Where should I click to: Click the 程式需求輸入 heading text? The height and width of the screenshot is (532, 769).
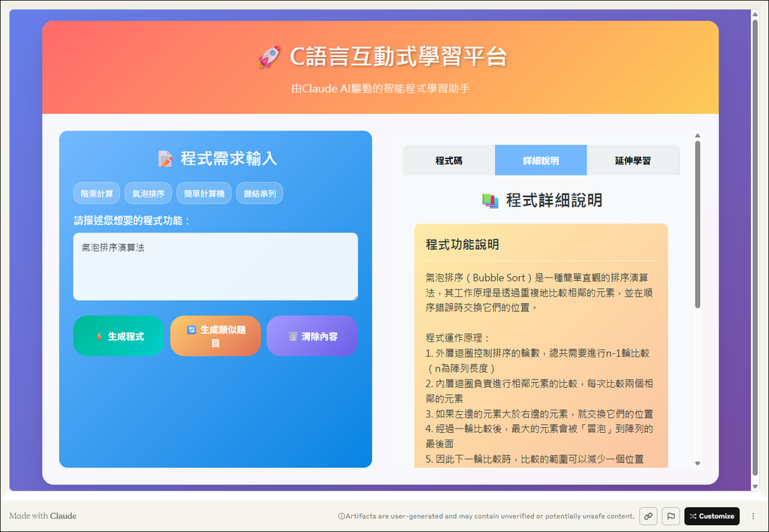[x=228, y=159]
